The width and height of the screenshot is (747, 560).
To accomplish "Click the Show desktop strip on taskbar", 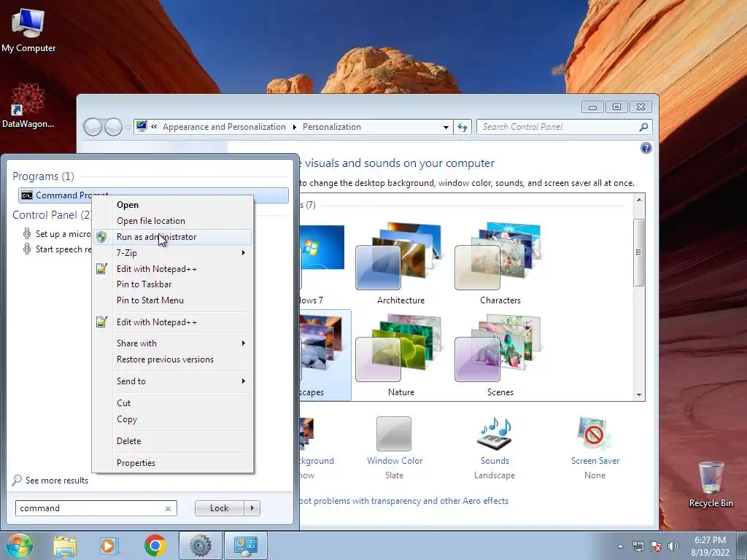I will (742, 545).
